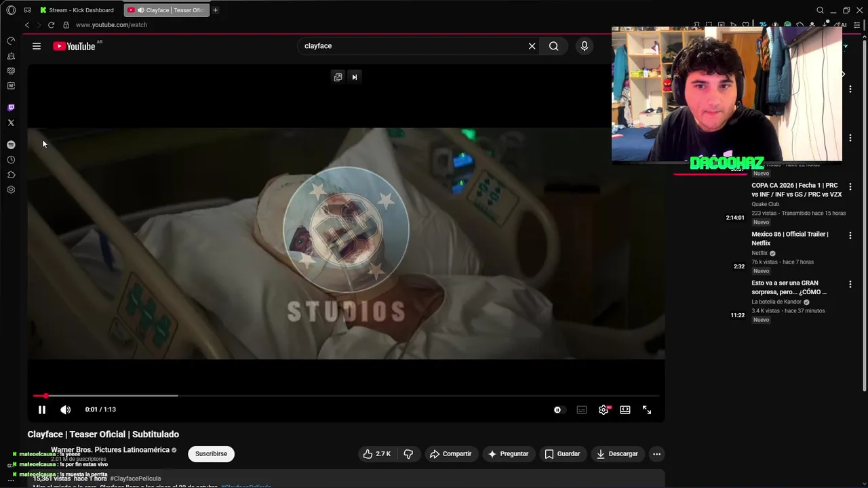Viewport: 868px width, 488px height.
Task: Go to YouTube home via logo
Action: (x=74, y=46)
